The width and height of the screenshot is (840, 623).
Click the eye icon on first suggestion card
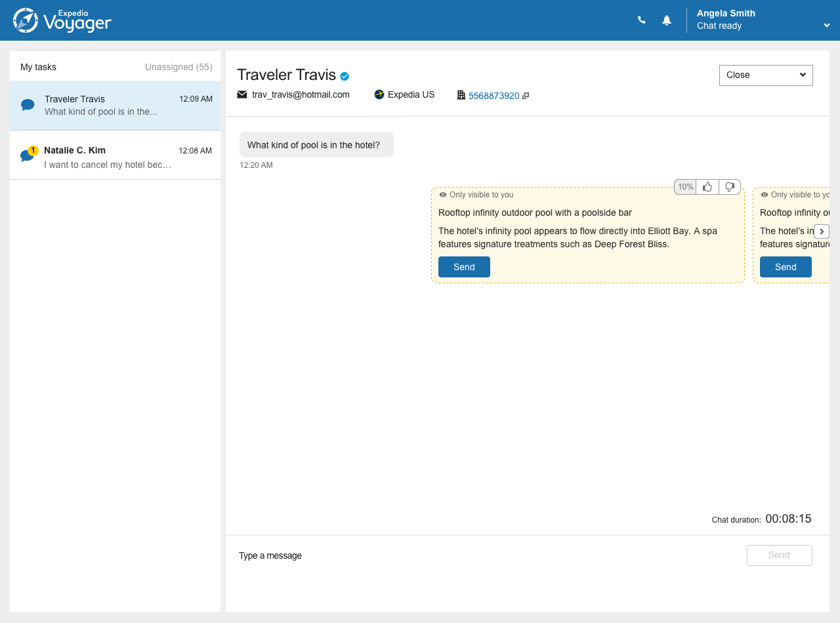(443, 195)
